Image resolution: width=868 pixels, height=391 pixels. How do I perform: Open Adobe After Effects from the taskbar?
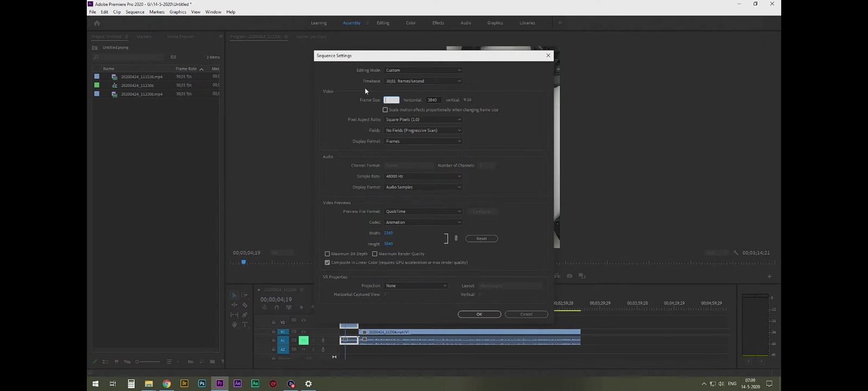coord(237,383)
